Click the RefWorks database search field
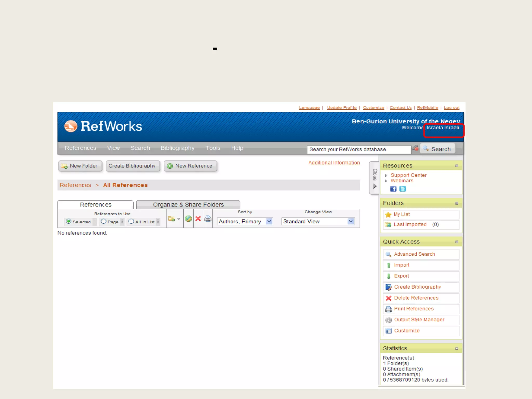 (x=358, y=149)
